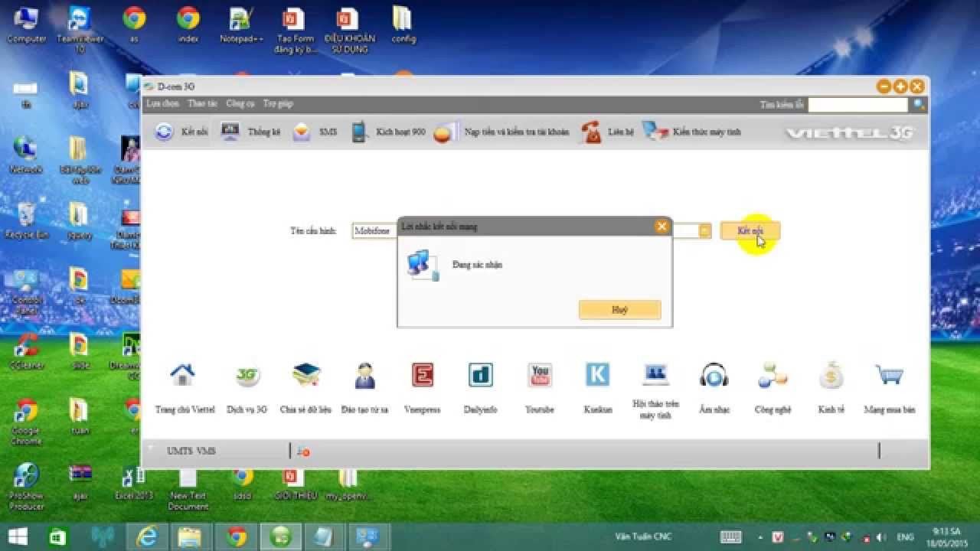This screenshot has height=551, width=980.
Task: Open the Dịch vụ 3G shortcut
Action: 247,389
